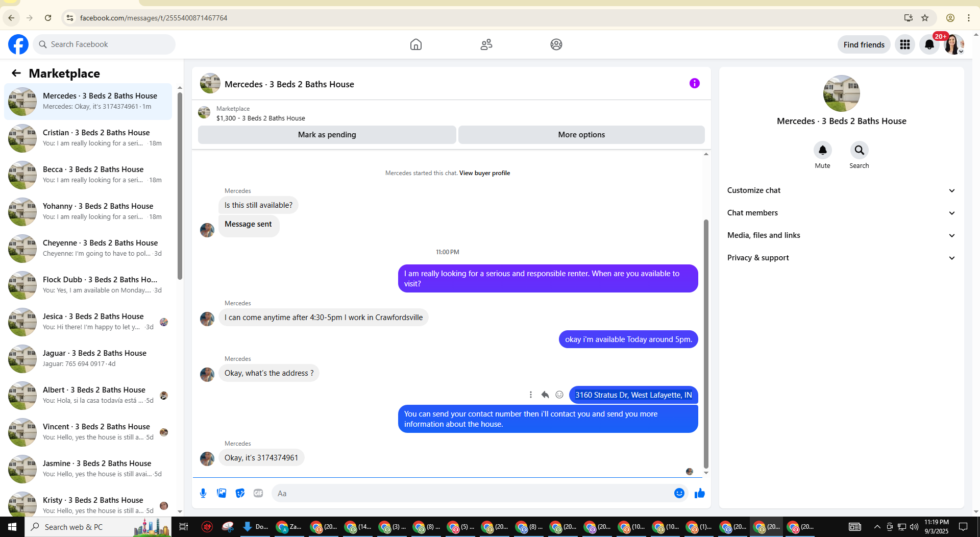The image size is (980, 537).
Task: Open the Cristian conversation
Action: click(88, 138)
